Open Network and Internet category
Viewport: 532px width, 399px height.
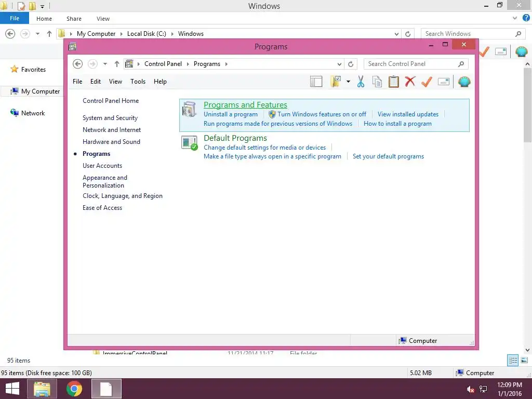[112, 129]
